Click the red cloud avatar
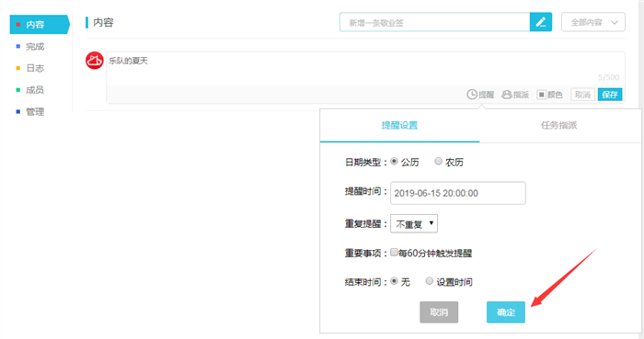 coord(95,61)
